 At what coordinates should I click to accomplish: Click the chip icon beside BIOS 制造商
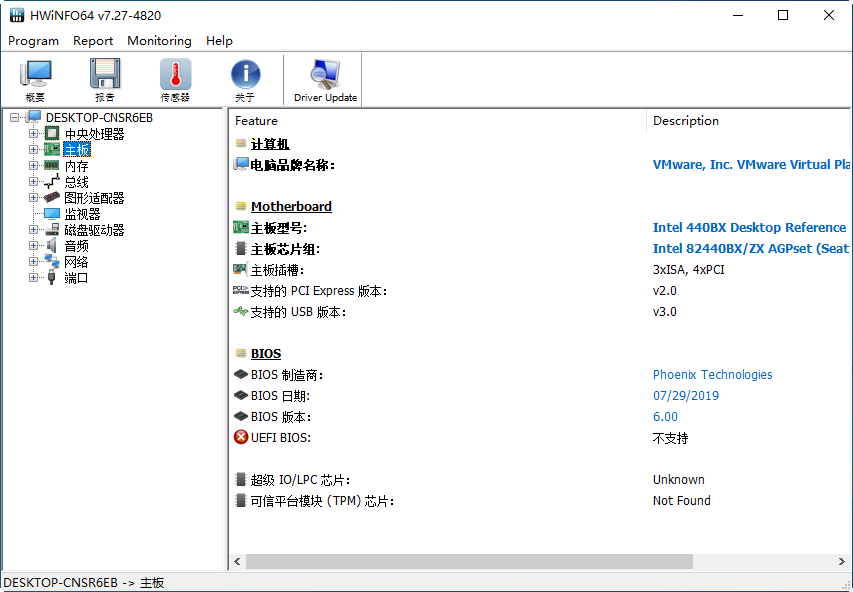pos(241,374)
